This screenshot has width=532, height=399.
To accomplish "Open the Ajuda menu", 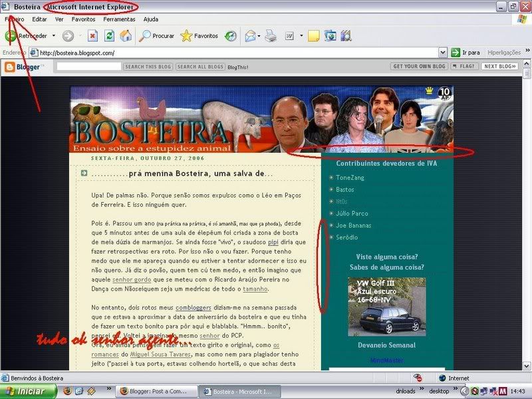I will pos(151,19).
